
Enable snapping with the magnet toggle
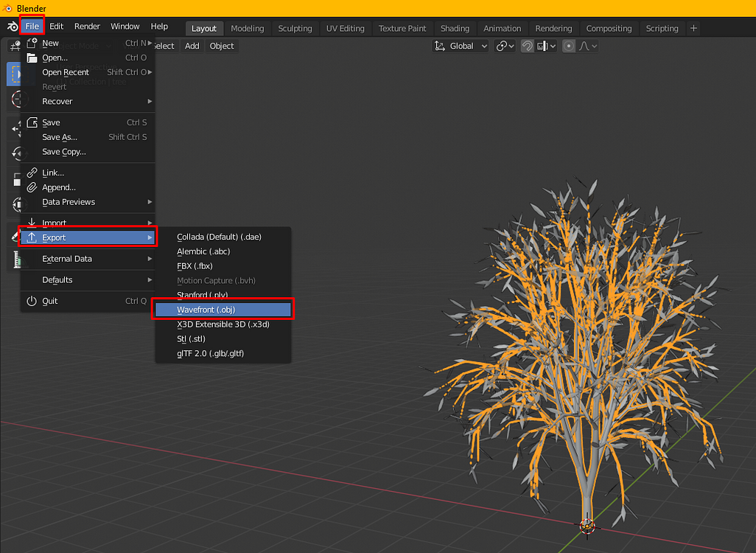point(528,46)
